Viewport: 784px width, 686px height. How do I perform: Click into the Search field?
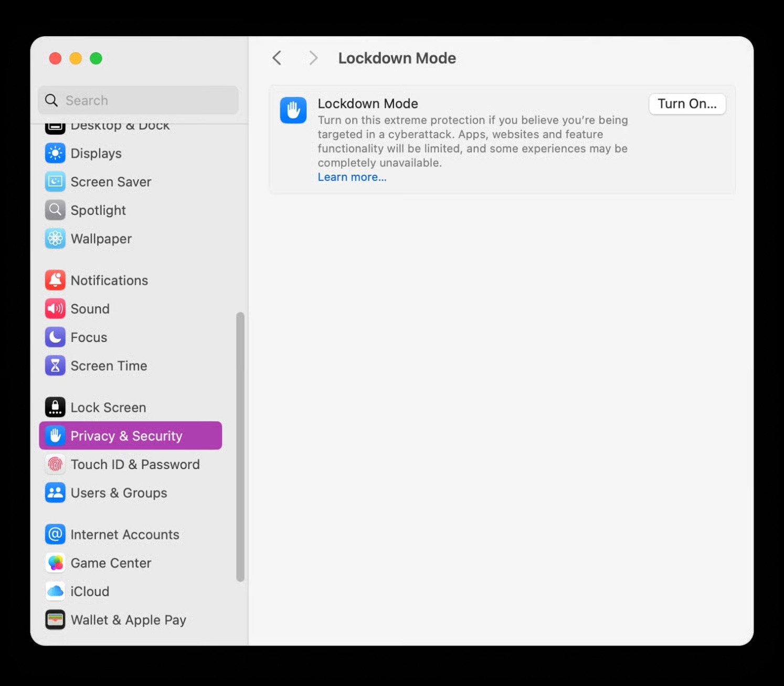pyautogui.click(x=138, y=100)
